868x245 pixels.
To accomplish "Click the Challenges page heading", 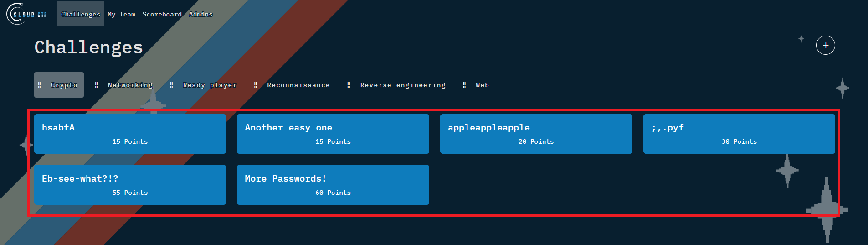I will [x=89, y=47].
